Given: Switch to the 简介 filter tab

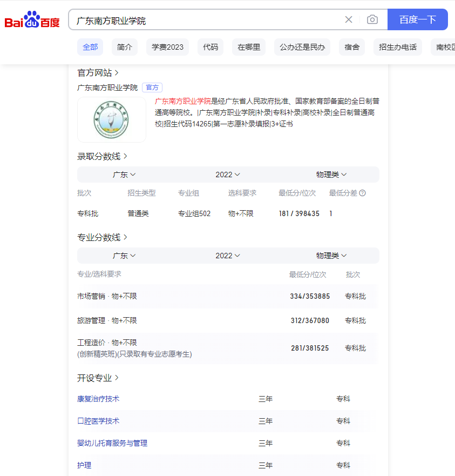Looking at the screenshot, I should pos(124,47).
